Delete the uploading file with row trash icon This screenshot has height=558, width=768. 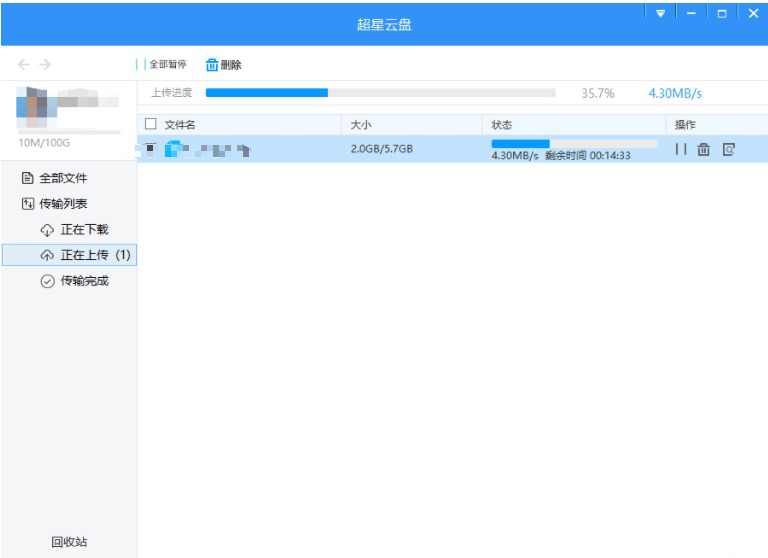point(704,149)
